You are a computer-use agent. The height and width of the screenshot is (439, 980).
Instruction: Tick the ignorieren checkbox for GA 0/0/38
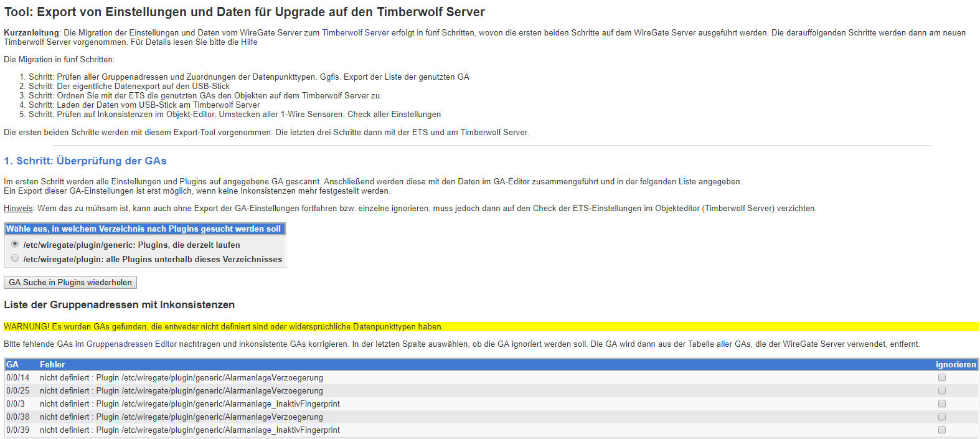(x=942, y=417)
